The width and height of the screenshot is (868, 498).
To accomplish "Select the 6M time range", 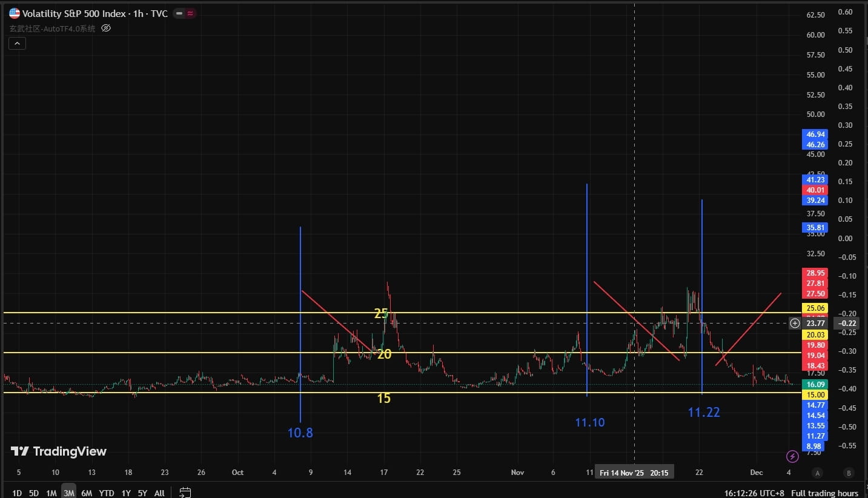I will point(87,493).
